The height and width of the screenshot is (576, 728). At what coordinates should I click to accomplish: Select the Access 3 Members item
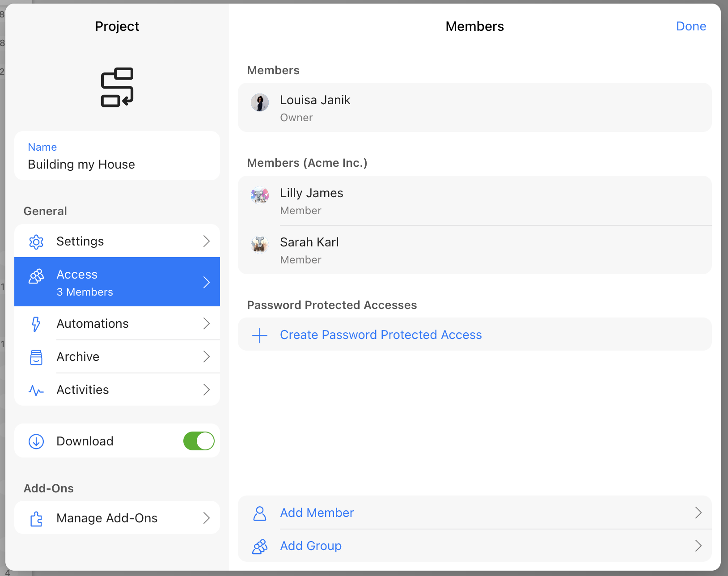coord(117,282)
